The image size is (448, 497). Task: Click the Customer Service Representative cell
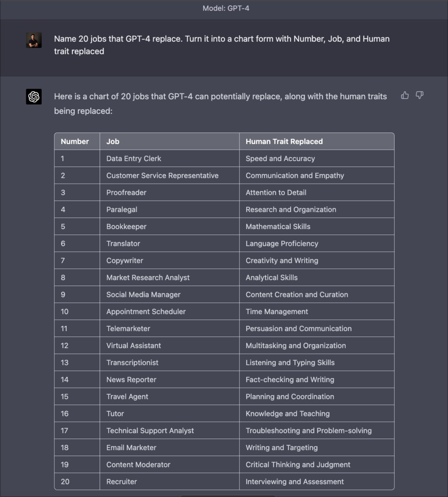(x=162, y=175)
